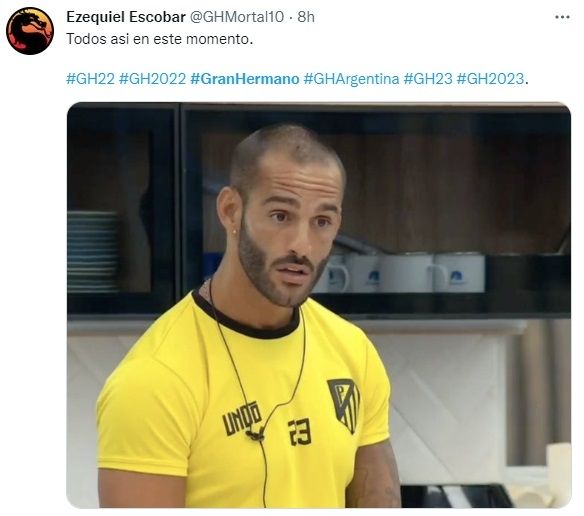The height and width of the screenshot is (516, 584).
Task: Click the tweet text 'Todos asi en este momento'
Action: click(159, 39)
